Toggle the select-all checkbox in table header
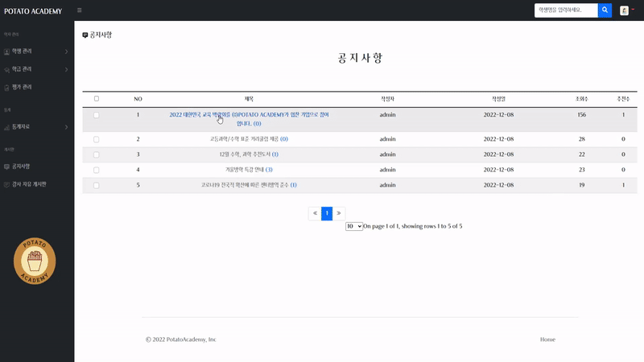 [x=97, y=98]
